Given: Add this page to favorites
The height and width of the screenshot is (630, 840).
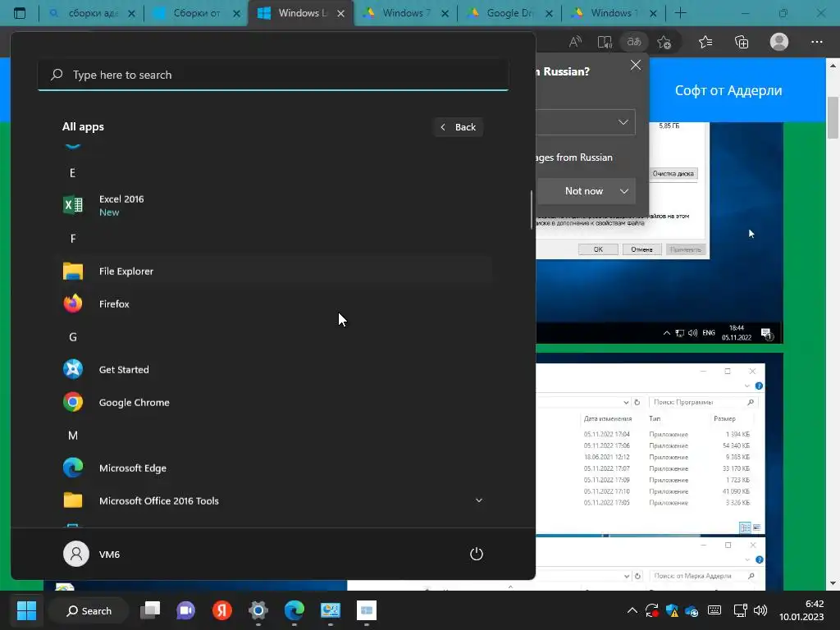Looking at the screenshot, I should (664, 42).
